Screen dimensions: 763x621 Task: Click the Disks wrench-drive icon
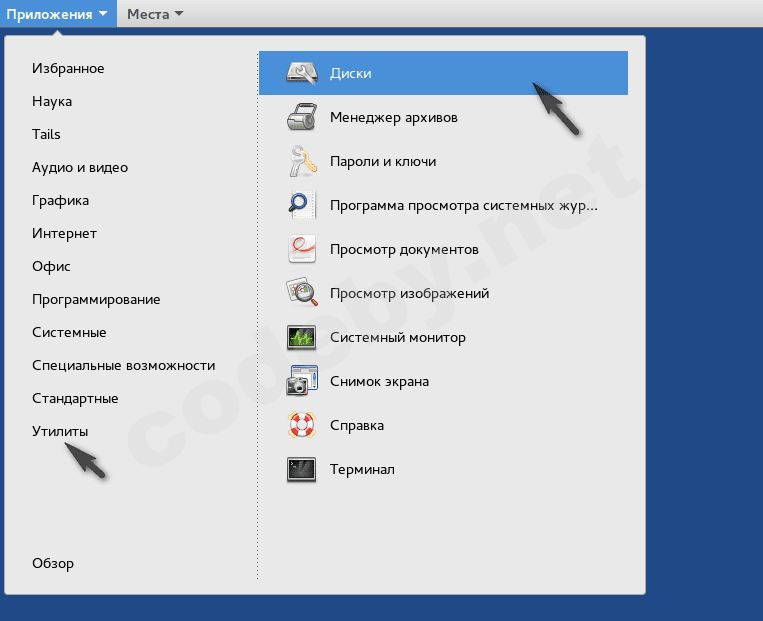pos(302,73)
